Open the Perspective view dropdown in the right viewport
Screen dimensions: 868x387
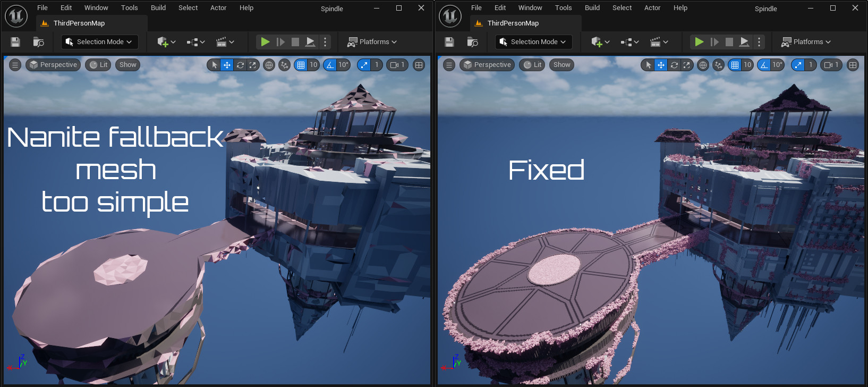point(487,65)
